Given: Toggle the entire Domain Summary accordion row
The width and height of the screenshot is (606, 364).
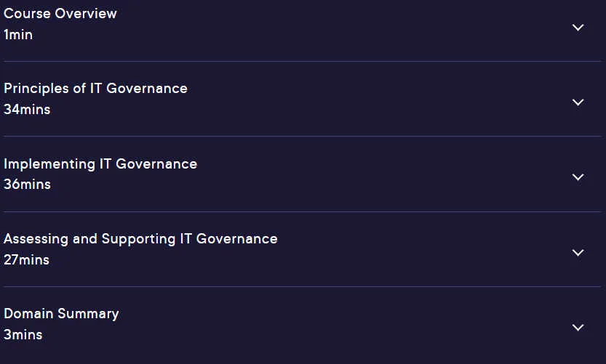Looking at the screenshot, I should (x=303, y=325).
